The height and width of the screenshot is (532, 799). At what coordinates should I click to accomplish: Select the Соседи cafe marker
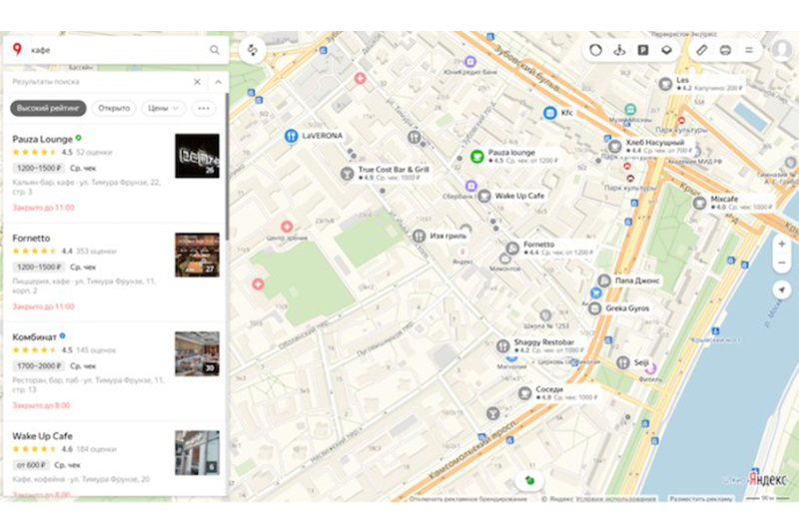524,392
